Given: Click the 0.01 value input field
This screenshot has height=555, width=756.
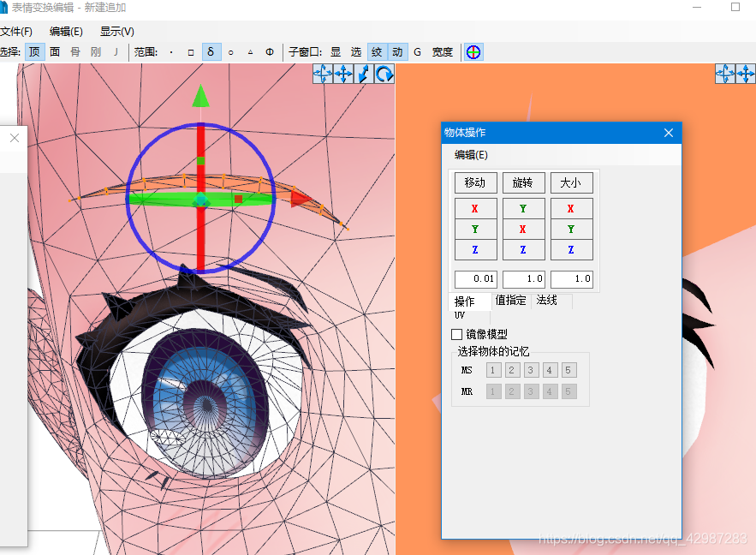Looking at the screenshot, I should 476,278.
